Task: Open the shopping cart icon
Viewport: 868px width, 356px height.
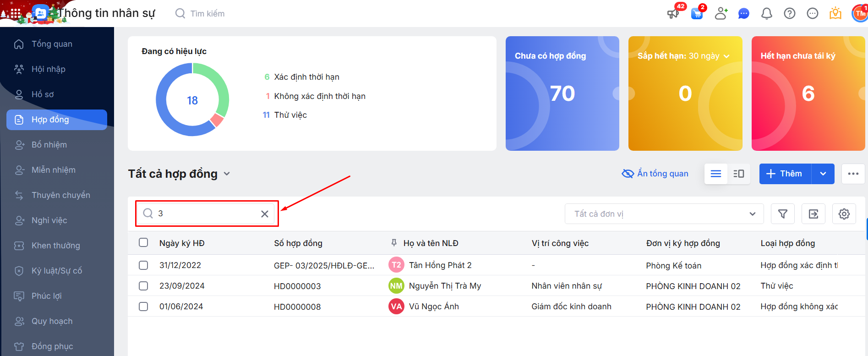Action: pyautogui.click(x=697, y=14)
